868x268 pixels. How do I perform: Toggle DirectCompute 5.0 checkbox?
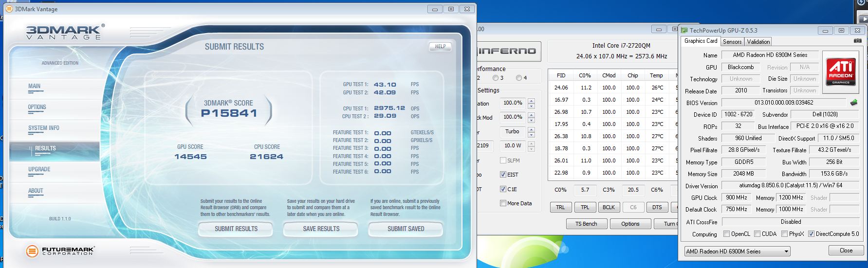point(811,234)
